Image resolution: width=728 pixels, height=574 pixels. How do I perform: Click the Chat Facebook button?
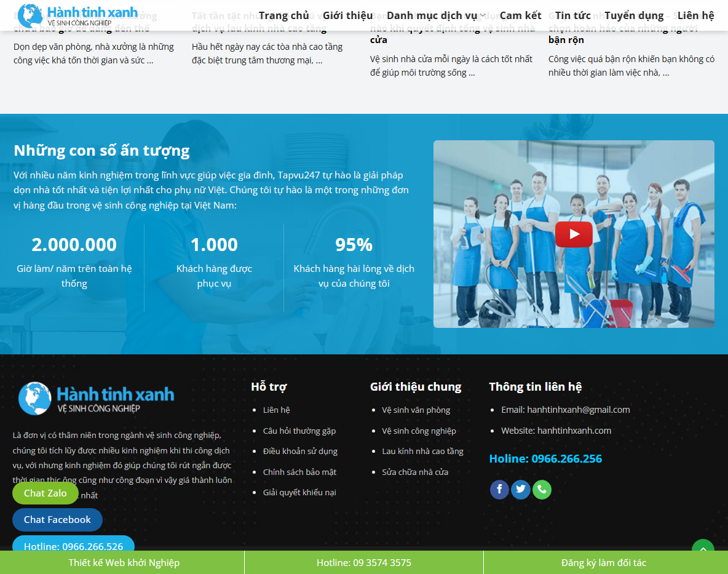pyautogui.click(x=57, y=519)
